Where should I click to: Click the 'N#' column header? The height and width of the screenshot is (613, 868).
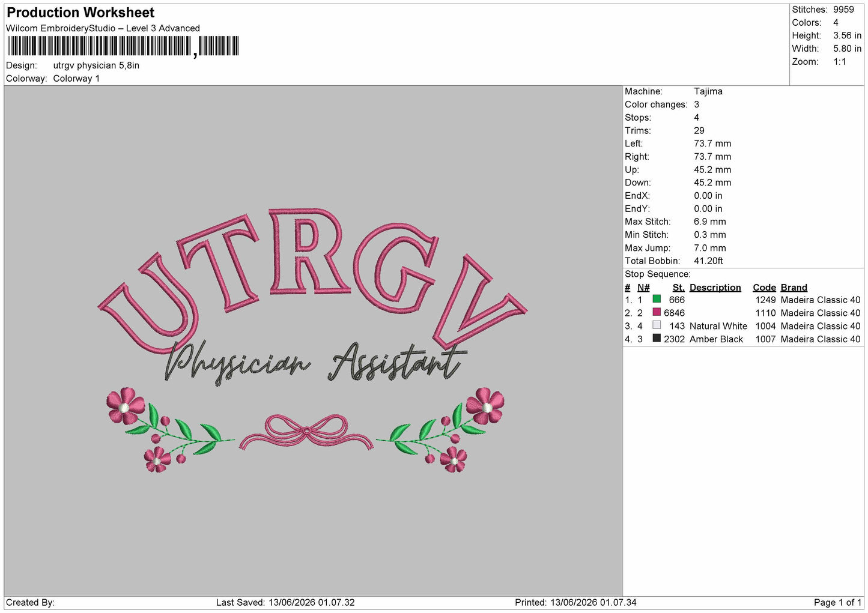[x=643, y=288]
